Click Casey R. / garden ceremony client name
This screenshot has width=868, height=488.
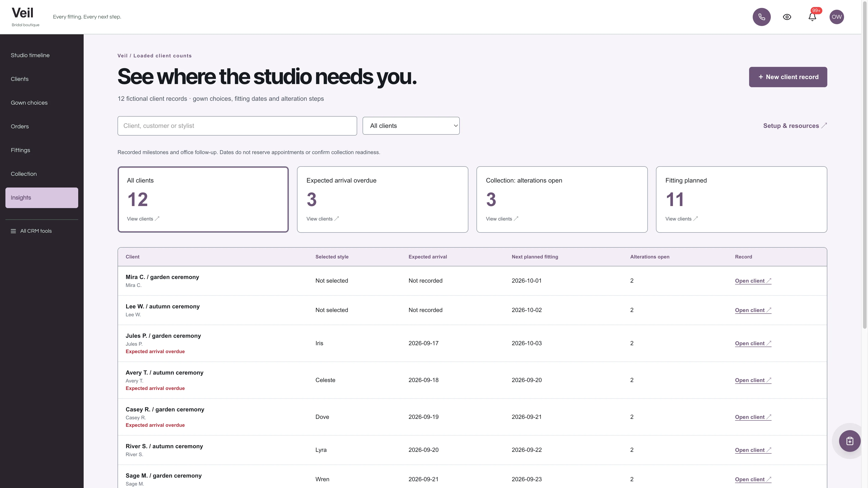click(x=165, y=410)
